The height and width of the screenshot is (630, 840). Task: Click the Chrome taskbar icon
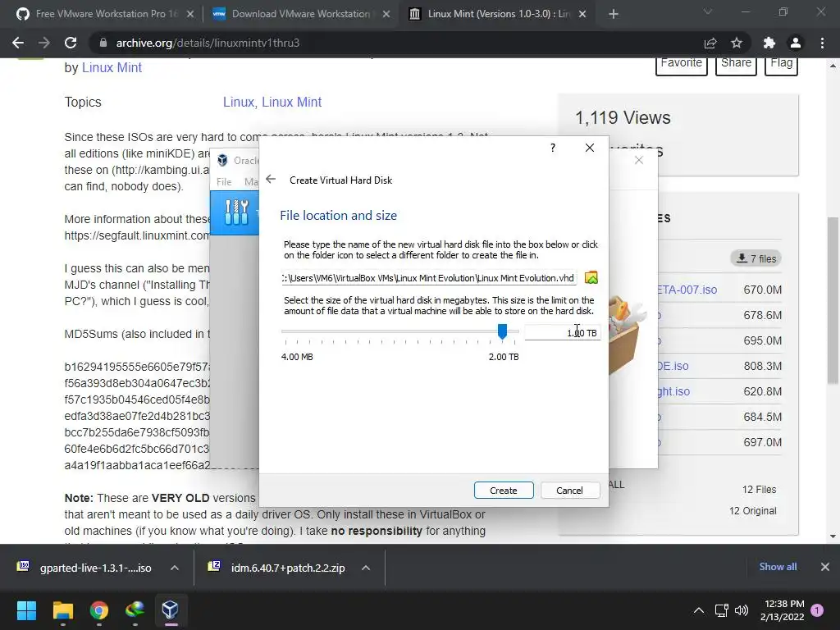point(99,610)
